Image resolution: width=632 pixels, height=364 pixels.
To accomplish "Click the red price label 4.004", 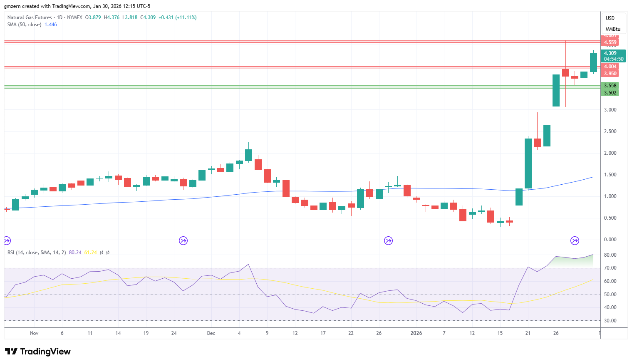I will tap(610, 67).
